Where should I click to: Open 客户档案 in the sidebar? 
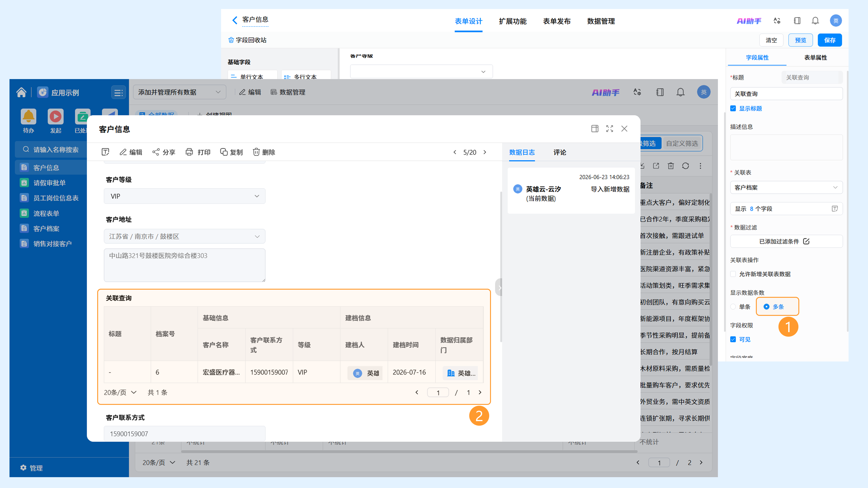[x=46, y=229]
